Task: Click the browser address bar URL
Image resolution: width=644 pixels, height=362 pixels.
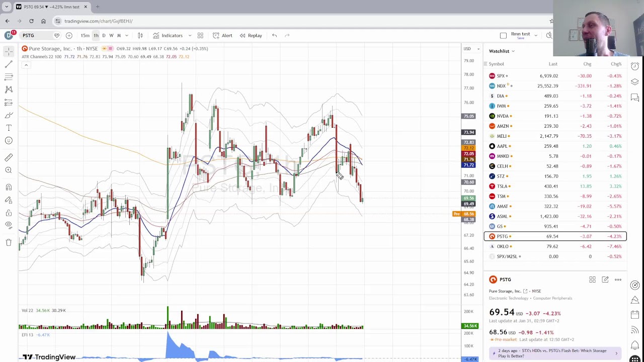Action: pyautogui.click(x=99, y=21)
